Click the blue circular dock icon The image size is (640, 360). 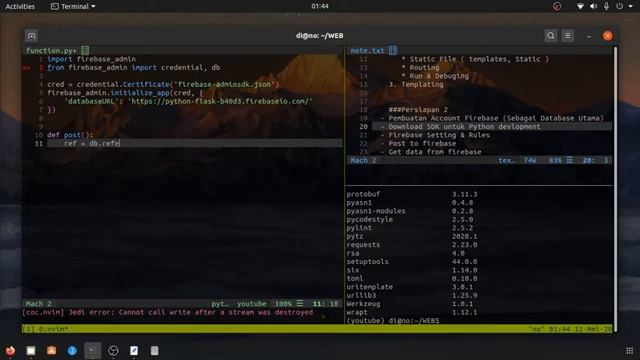click(x=72, y=351)
